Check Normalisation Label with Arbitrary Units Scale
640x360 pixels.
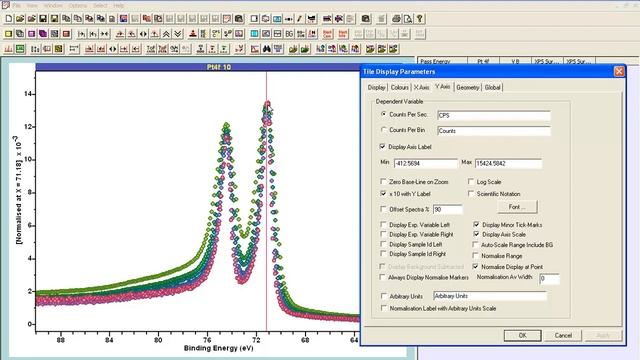tap(384, 308)
